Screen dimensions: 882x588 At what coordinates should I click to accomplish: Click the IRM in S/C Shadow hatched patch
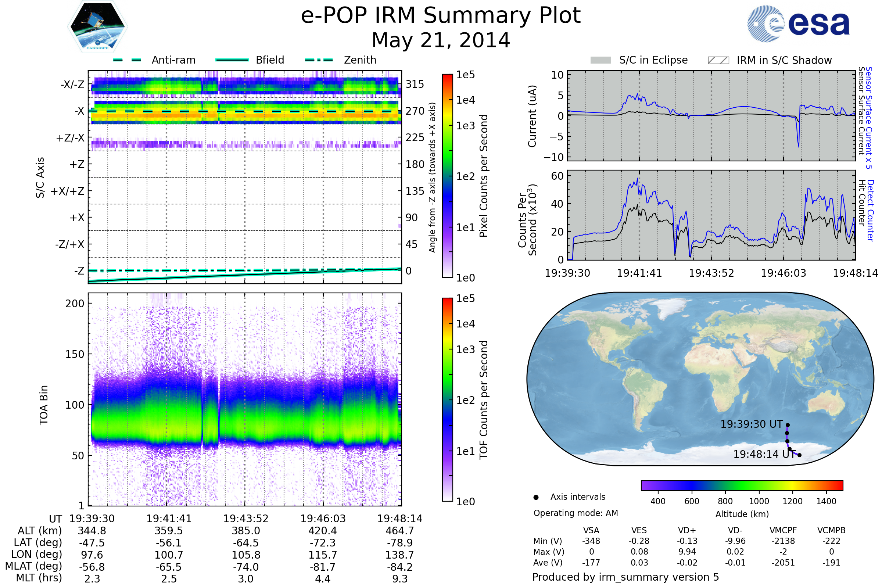click(718, 60)
